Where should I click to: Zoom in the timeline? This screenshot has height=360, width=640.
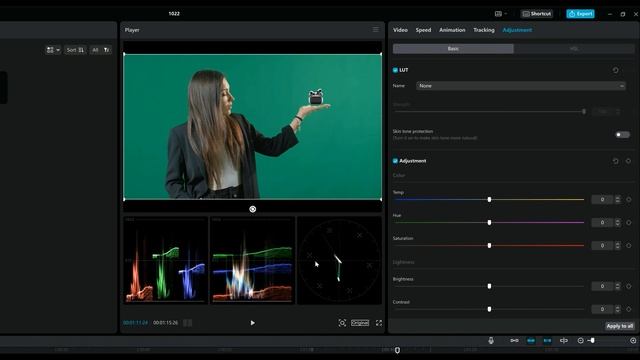633,340
